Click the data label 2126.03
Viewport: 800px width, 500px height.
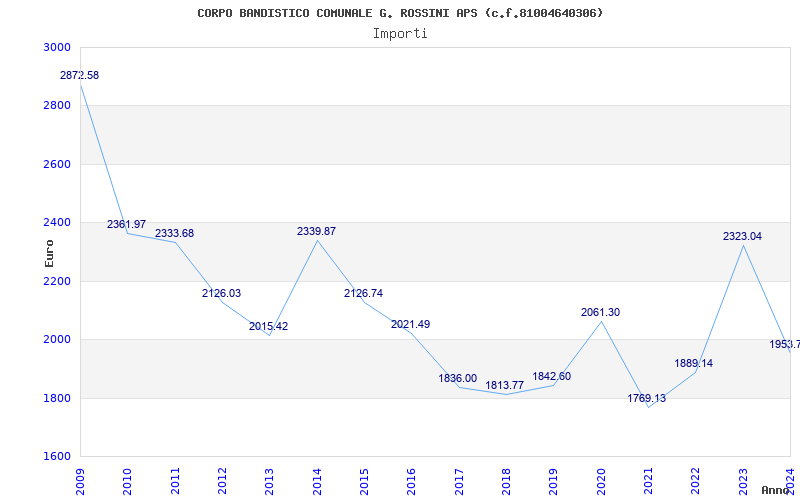pos(221,293)
